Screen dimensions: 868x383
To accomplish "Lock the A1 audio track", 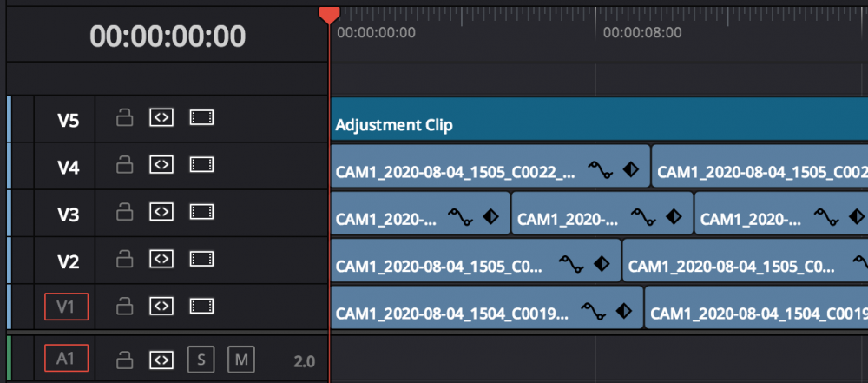I will (124, 359).
